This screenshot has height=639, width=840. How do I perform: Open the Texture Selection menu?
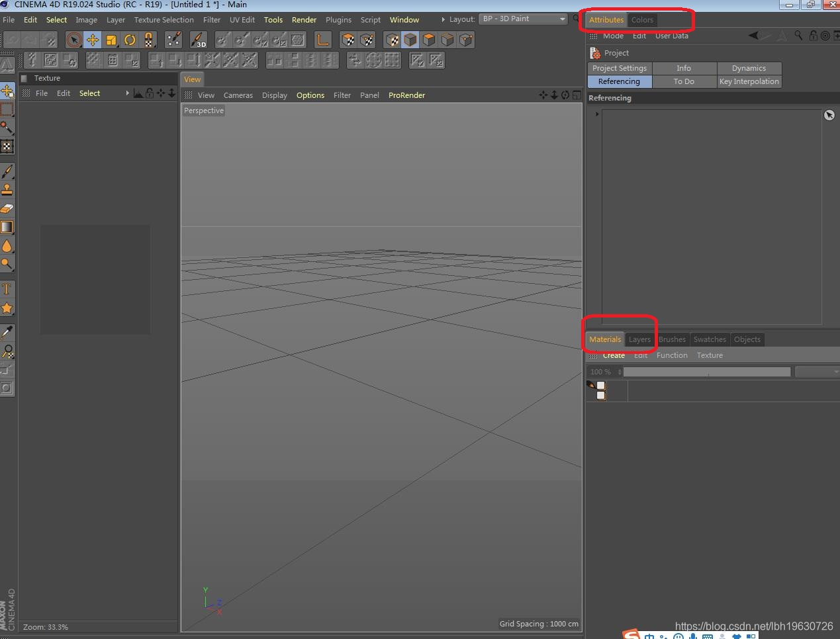pos(164,20)
